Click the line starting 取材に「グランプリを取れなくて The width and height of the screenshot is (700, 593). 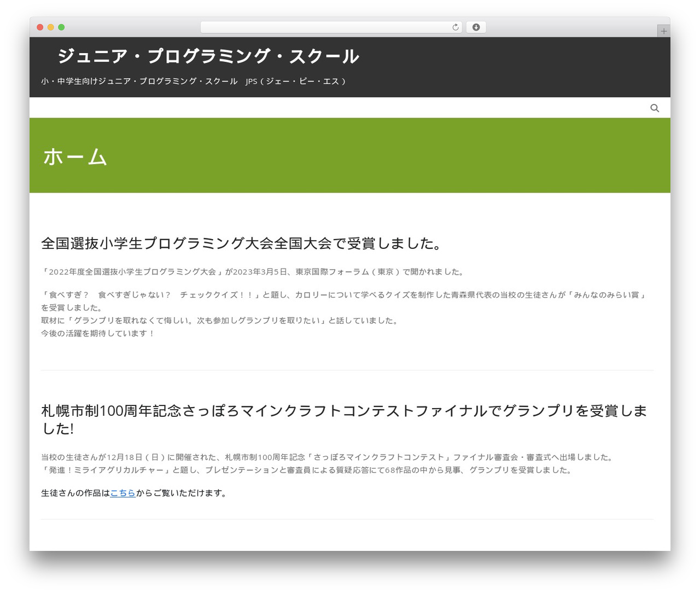point(220,321)
